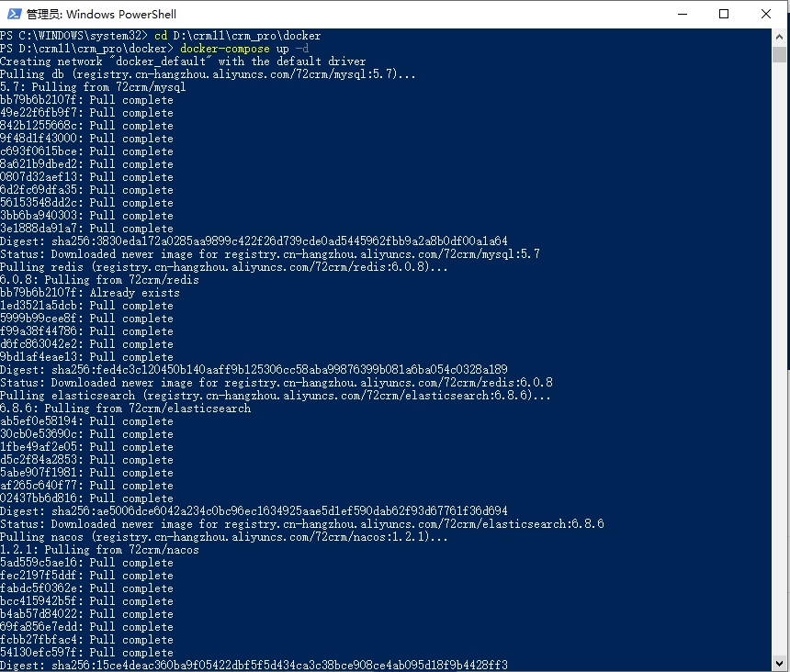Screen dimensions: 790x672
Task: Click the 'd6fc863042e2: Pull complete' line
Action: click(x=86, y=344)
